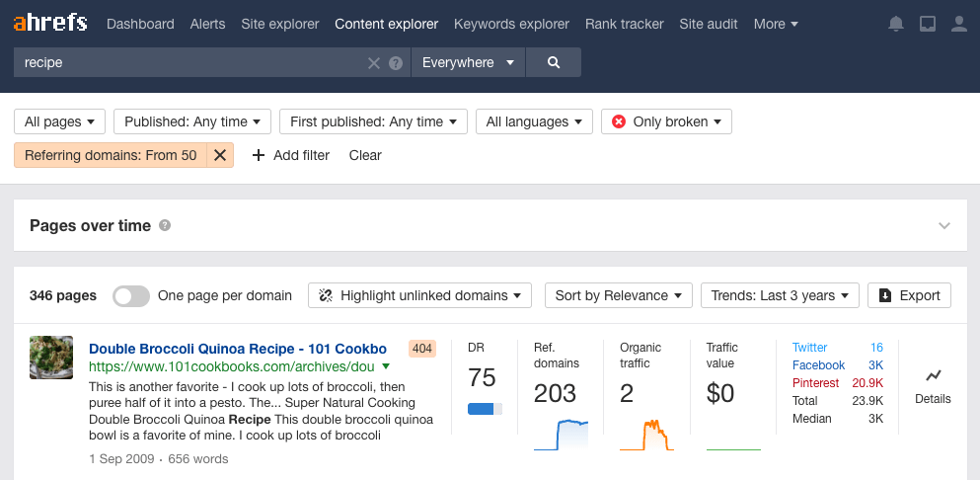
Task: Open the URL dropdown arrow for 101cookbooks
Action: [386, 366]
